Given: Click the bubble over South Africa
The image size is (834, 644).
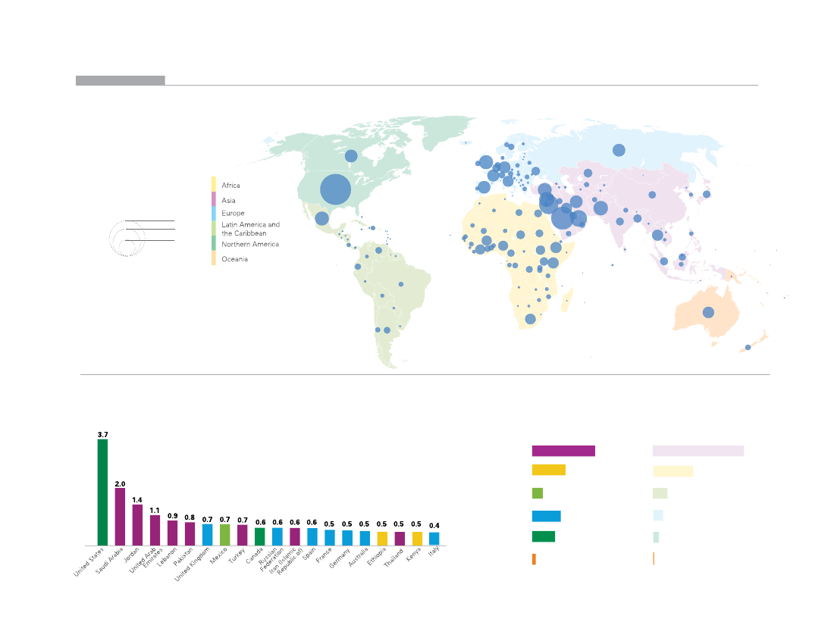Looking at the screenshot, I should (530, 319).
